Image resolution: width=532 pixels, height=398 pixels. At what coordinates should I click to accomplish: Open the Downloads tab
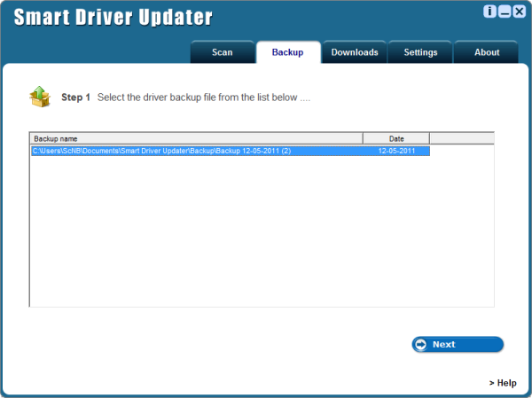(x=355, y=52)
